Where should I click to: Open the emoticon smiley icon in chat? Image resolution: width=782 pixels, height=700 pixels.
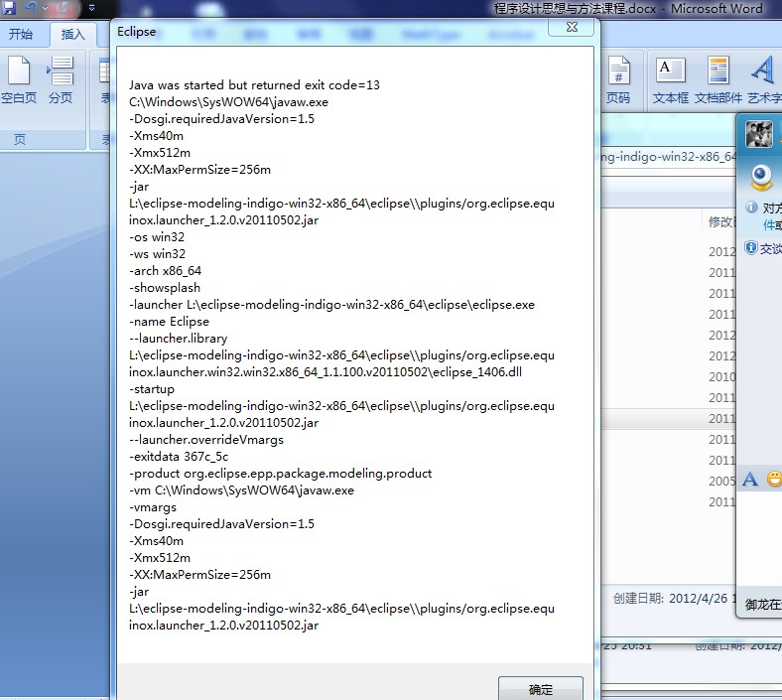click(774, 479)
